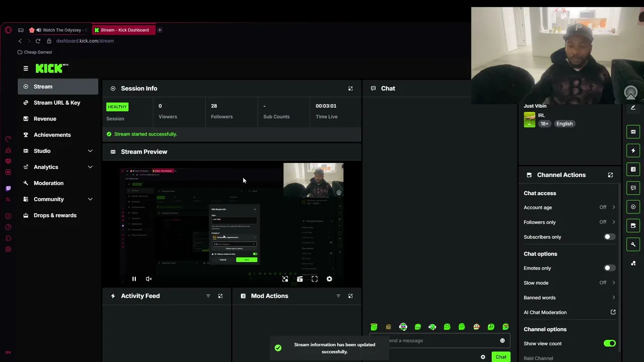This screenshot has height=362, width=644.
Task: Pop out the stream preview player
Action: coord(285,279)
